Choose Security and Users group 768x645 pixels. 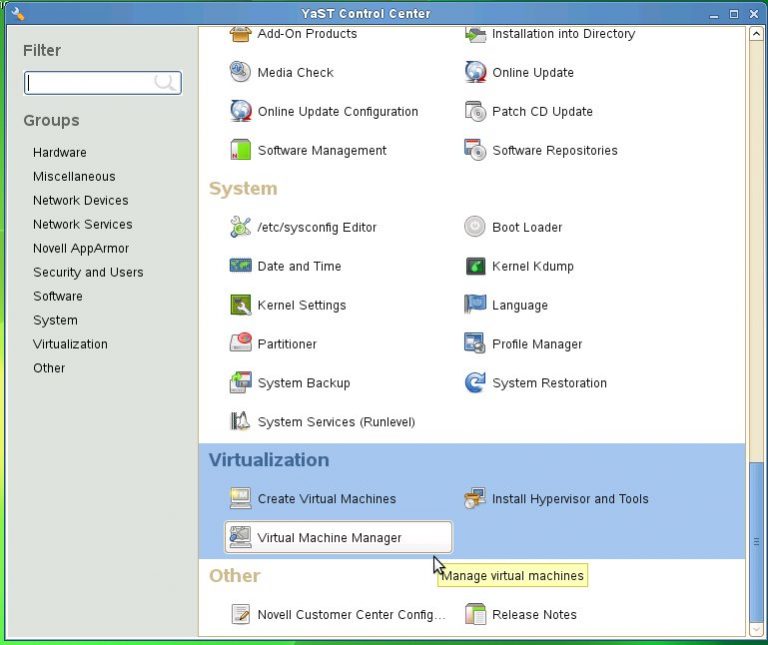pyautogui.click(x=88, y=272)
